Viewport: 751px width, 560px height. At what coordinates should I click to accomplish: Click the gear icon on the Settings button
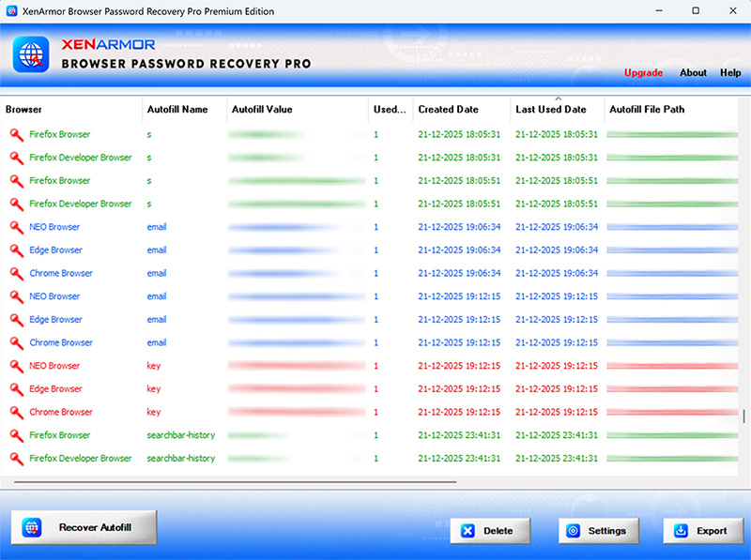(574, 531)
